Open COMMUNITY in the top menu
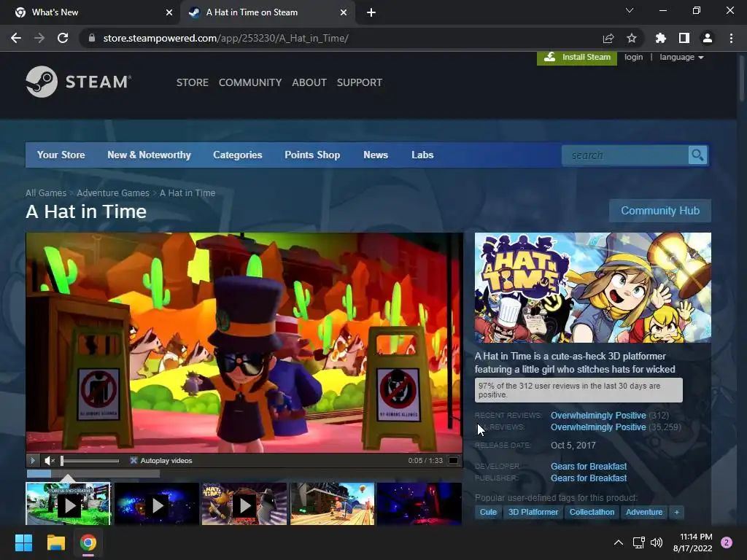The width and height of the screenshot is (747, 560). 250,82
